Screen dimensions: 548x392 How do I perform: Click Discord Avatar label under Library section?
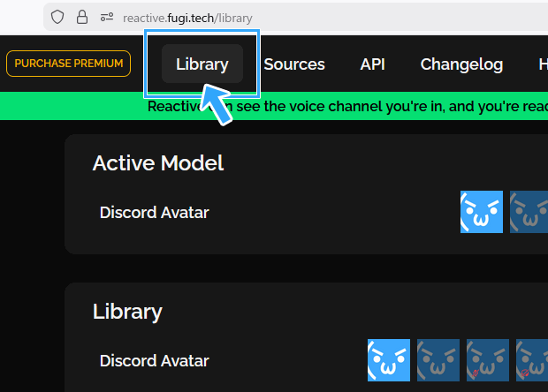coord(155,360)
